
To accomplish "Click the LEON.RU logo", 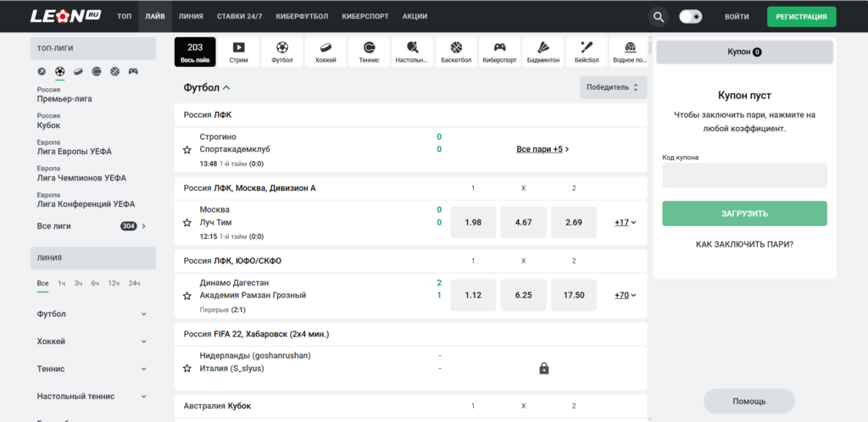I will (x=65, y=16).
